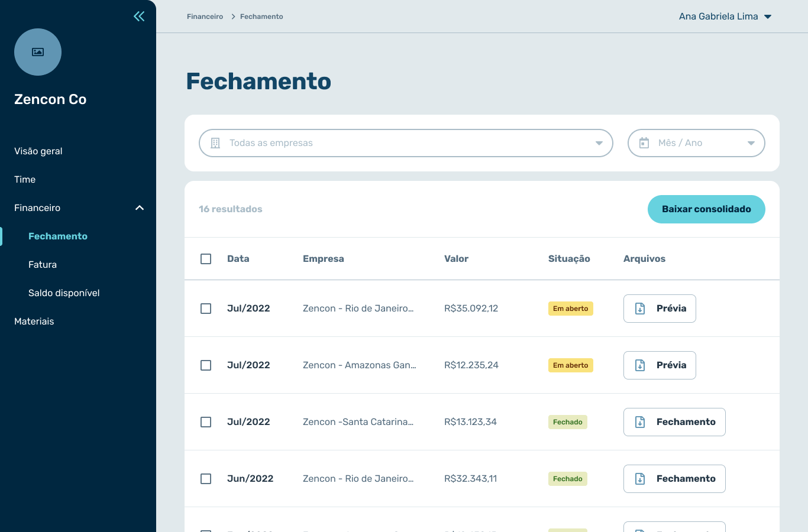Open Financeiro from the breadcrumb

[205, 17]
